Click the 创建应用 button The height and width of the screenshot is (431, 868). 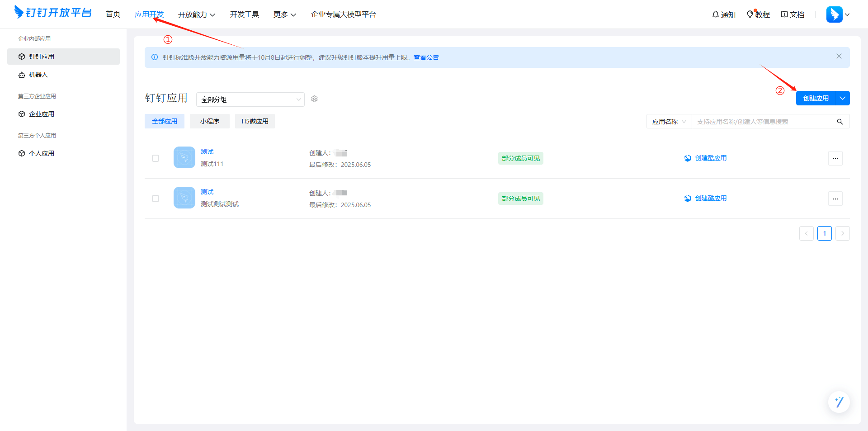(x=816, y=98)
